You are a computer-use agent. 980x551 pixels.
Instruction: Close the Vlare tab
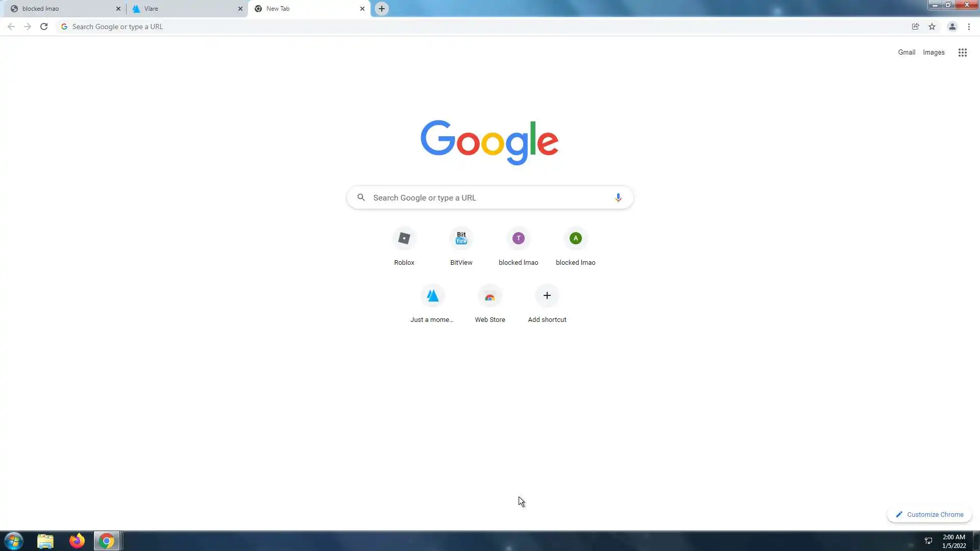(240, 9)
